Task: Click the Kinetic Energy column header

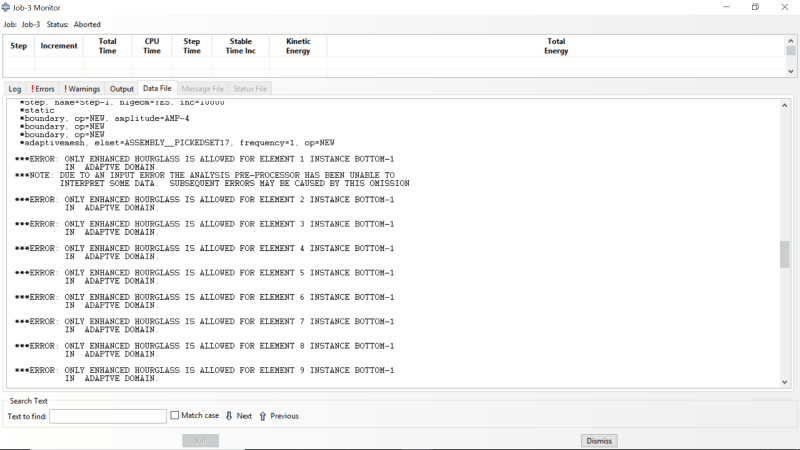Action: 298,46
